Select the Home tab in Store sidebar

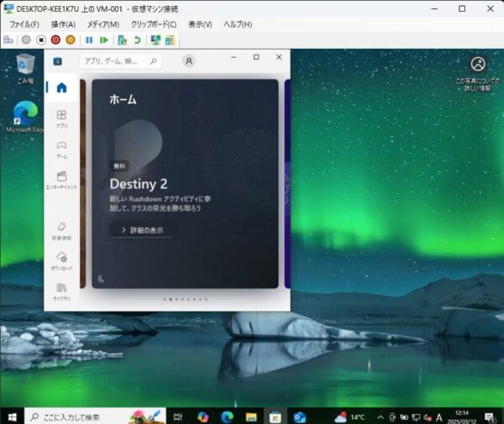(x=61, y=87)
